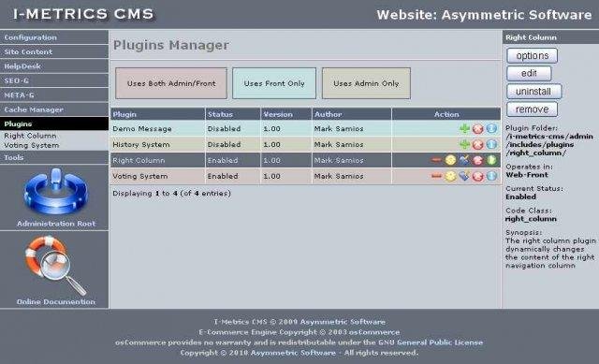Click the Right Column panel header
599x364 pixels.
click(550, 37)
